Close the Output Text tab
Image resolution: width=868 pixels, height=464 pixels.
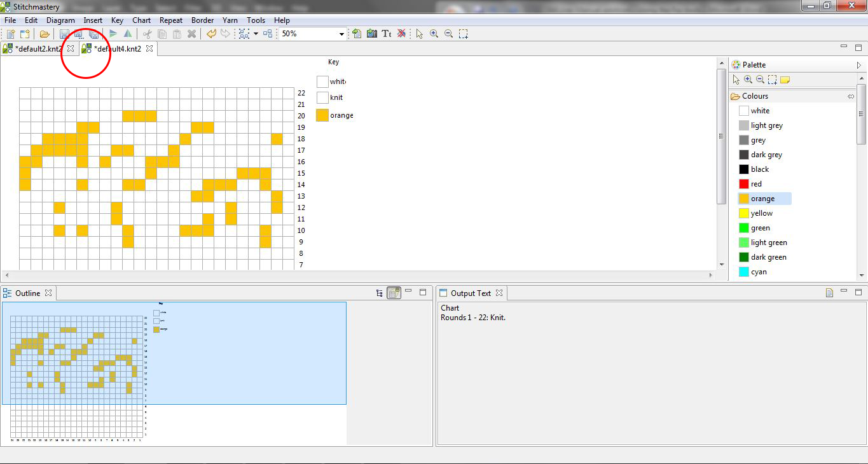click(x=499, y=293)
